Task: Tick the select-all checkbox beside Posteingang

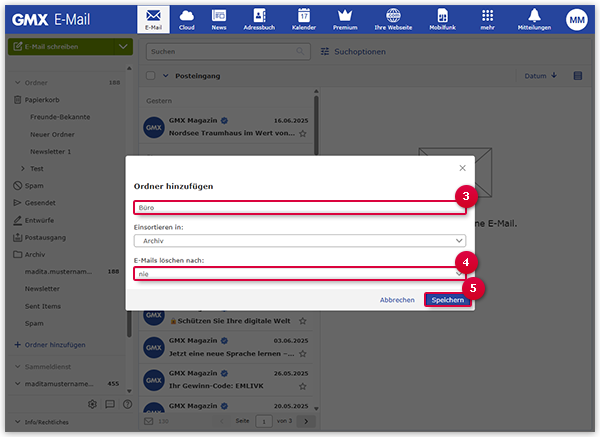Action: [151, 76]
